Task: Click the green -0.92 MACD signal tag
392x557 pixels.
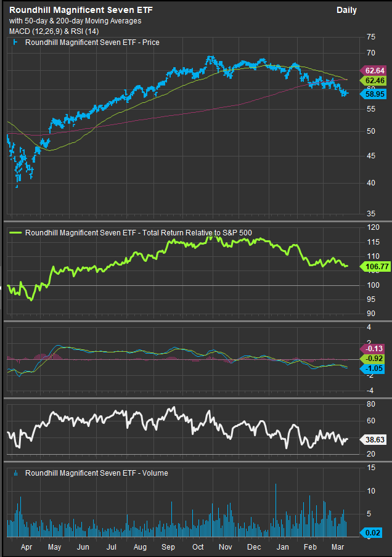Action: point(374,358)
